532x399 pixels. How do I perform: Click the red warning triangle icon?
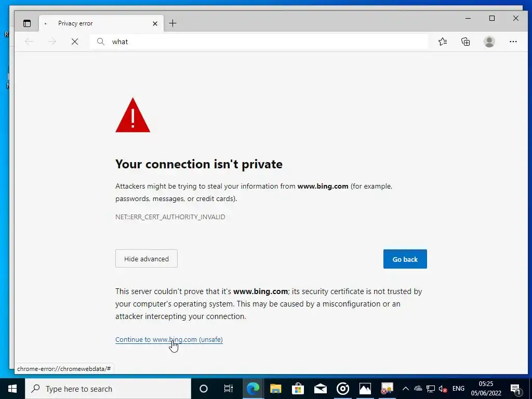click(132, 115)
